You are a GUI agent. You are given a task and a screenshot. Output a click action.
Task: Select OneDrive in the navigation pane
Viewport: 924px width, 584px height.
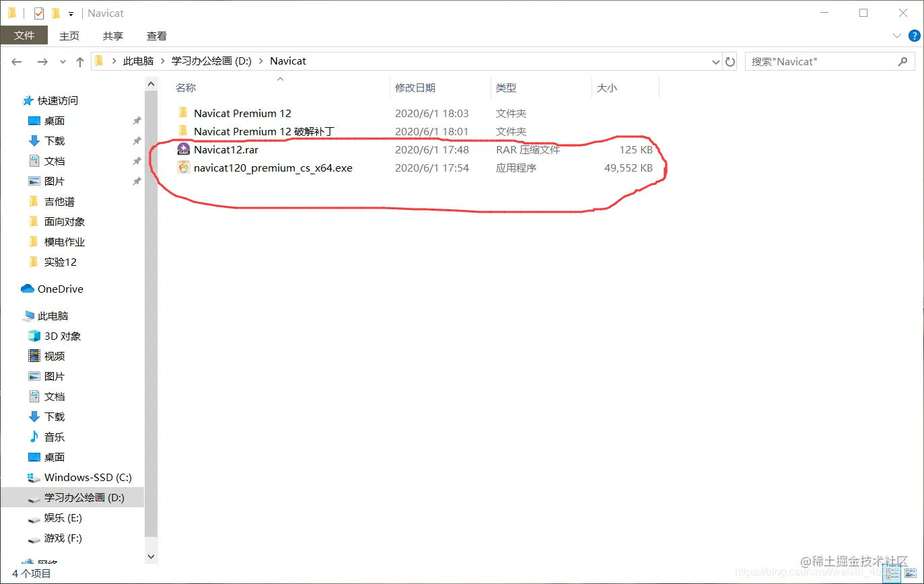61,289
